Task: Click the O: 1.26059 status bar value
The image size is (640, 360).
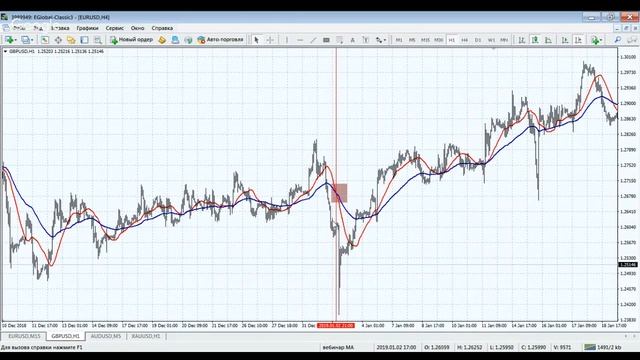Action: click(x=437, y=347)
